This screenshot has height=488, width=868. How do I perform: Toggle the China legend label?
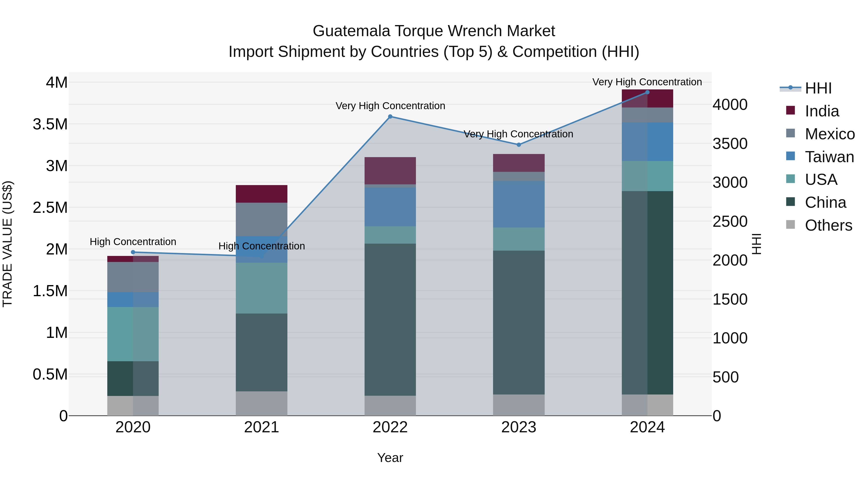826,202
